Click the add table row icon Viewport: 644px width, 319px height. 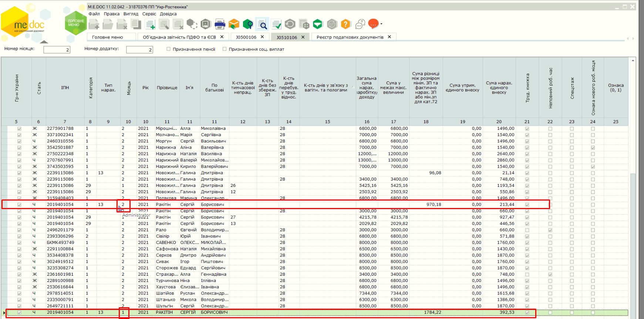pyautogui.click(x=150, y=24)
